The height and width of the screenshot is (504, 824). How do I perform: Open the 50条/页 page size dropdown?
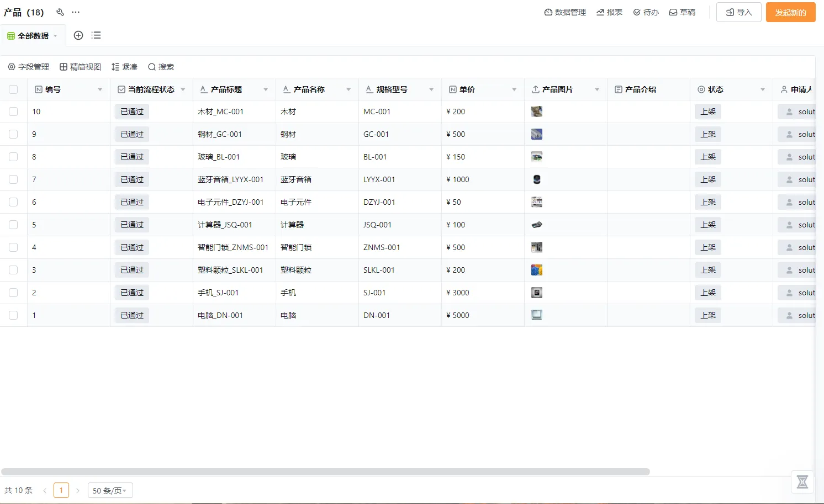(x=110, y=490)
